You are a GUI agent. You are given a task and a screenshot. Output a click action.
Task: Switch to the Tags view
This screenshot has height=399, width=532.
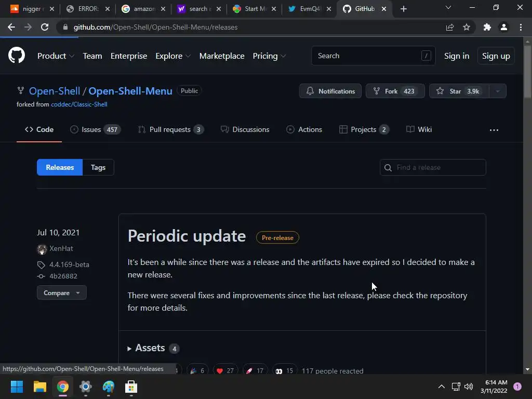[98, 168]
